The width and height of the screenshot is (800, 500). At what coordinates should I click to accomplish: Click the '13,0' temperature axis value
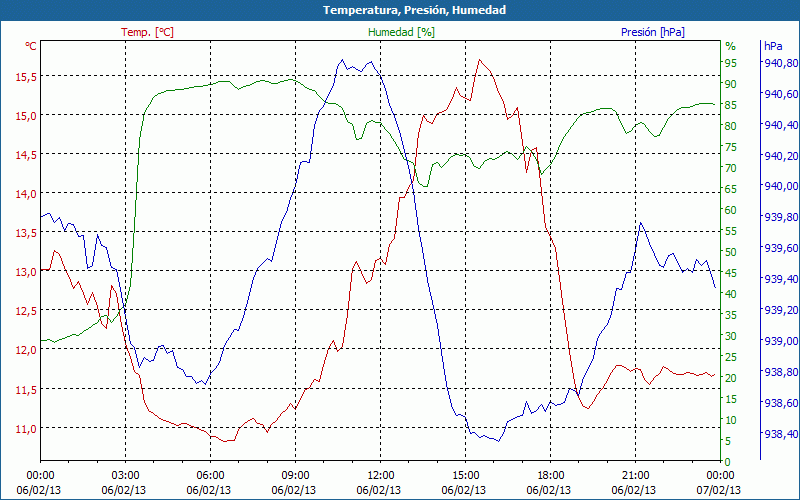(26, 272)
